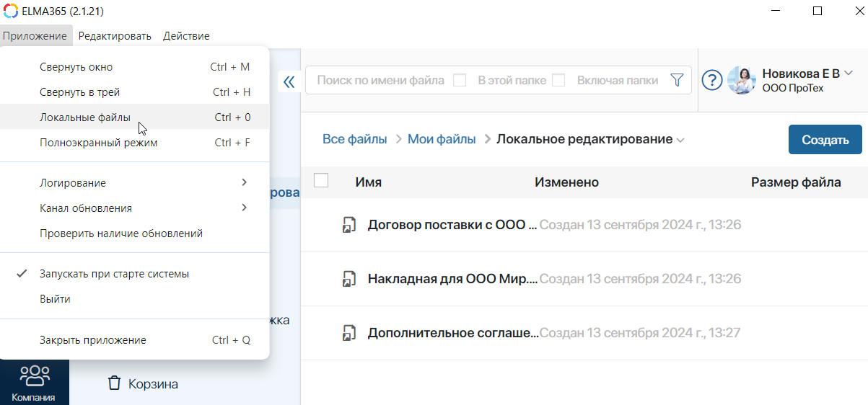This screenshot has width=868, height=405.
Task: Select 'Полноэкранный режим' menu item
Action: [134, 143]
